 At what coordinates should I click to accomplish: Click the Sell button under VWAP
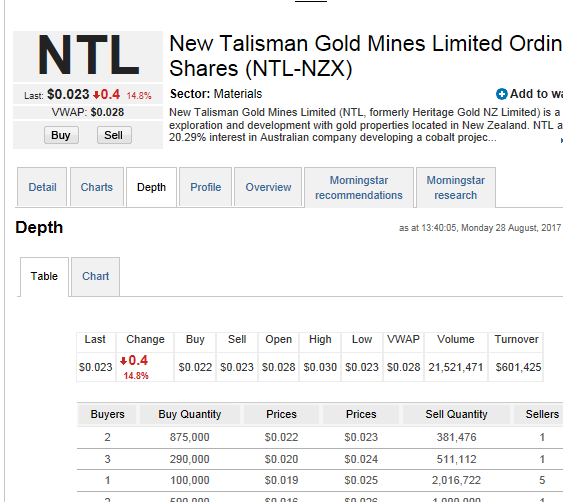point(114,135)
